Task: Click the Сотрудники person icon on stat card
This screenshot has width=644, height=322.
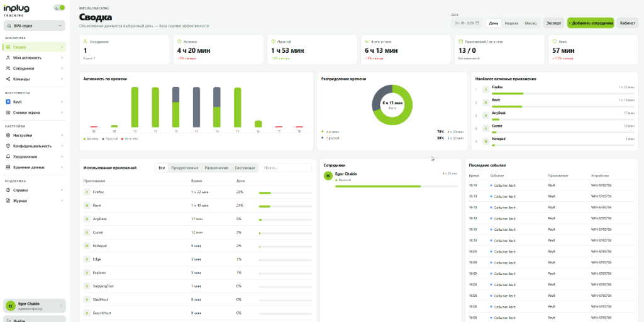Action: click(86, 42)
